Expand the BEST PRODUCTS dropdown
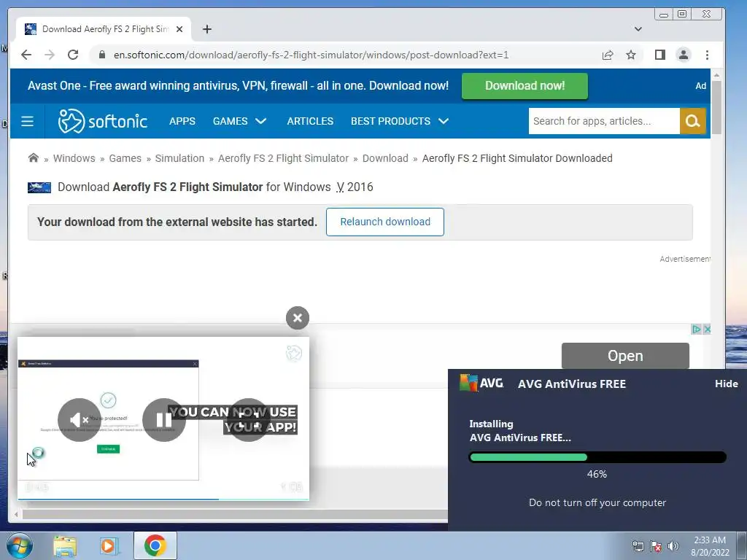Screen dimensions: 747x560 (400, 121)
